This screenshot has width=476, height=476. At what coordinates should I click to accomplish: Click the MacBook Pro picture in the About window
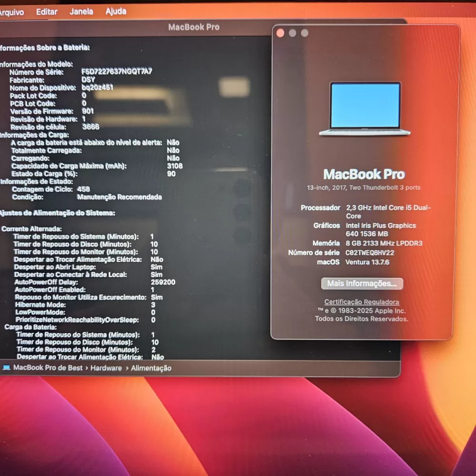365,109
